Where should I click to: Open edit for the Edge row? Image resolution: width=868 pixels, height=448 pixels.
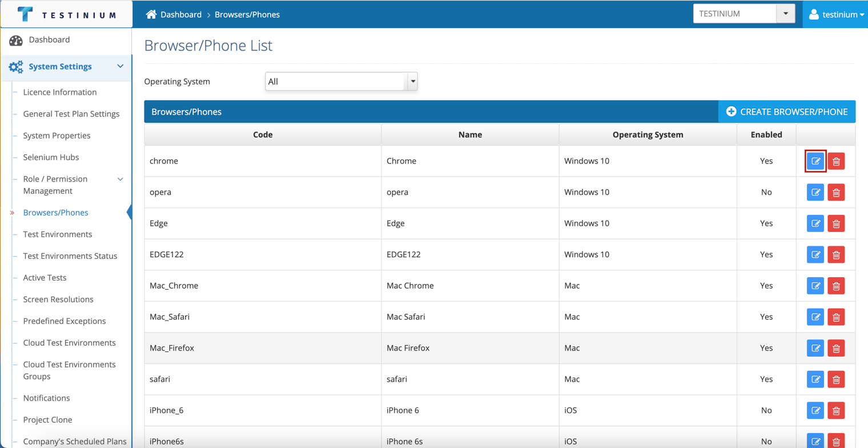click(x=815, y=223)
